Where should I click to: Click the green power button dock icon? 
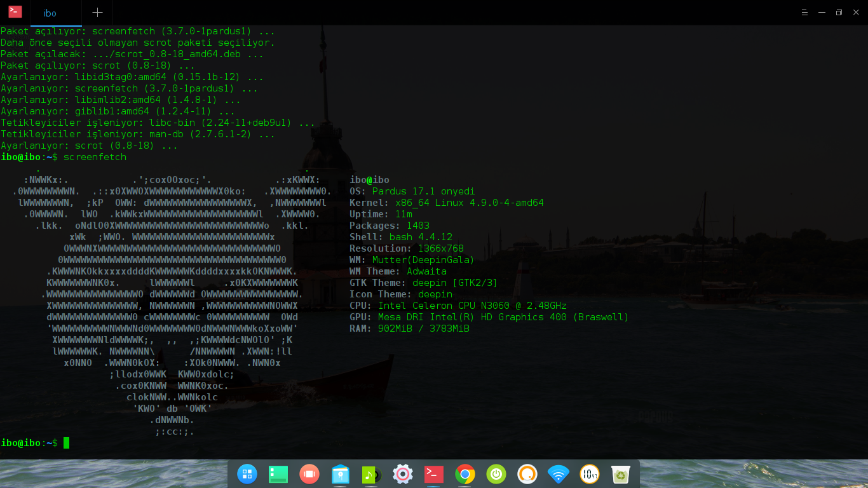pos(496,474)
